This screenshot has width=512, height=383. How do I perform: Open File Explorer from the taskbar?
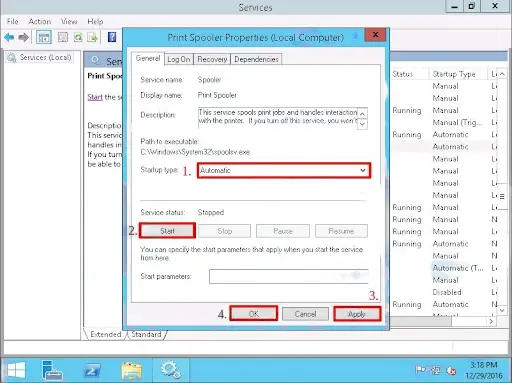(x=132, y=370)
